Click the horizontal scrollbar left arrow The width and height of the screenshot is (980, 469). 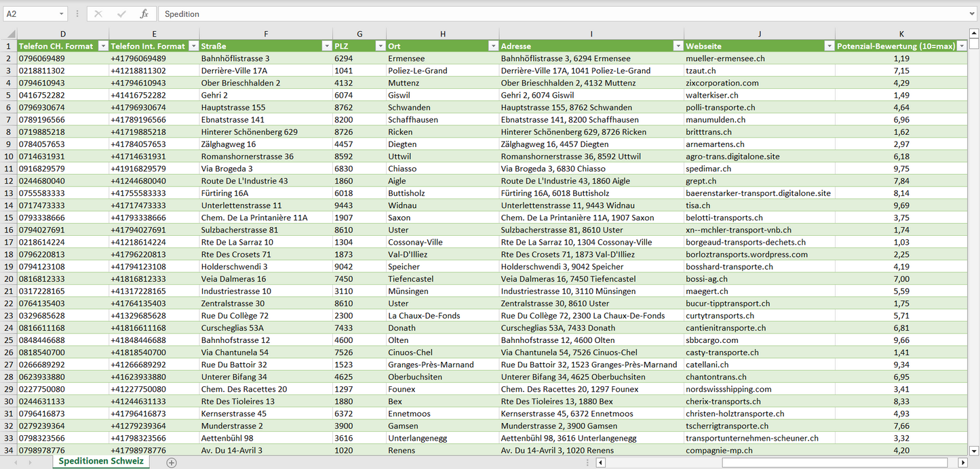pyautogui.click(x=600, y=462)
